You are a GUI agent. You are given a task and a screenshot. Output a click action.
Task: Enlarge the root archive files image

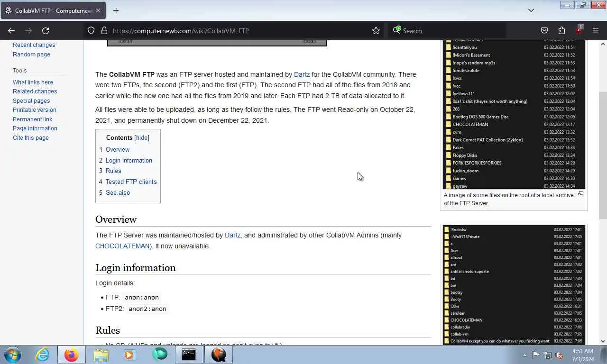point(514,115)
